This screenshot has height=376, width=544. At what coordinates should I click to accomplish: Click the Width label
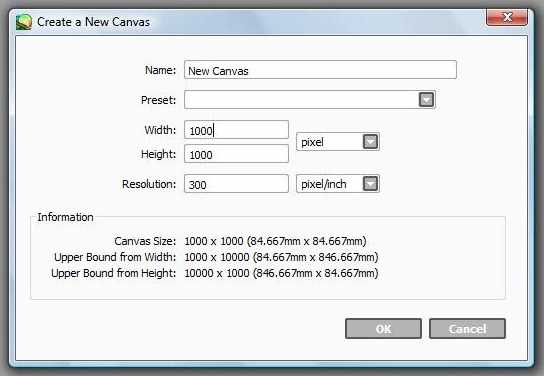160,130
